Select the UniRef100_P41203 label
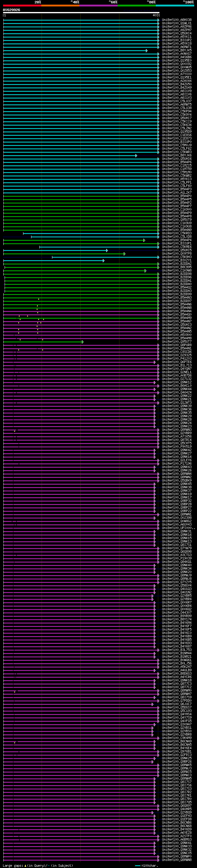 click(x=176, y=358)
